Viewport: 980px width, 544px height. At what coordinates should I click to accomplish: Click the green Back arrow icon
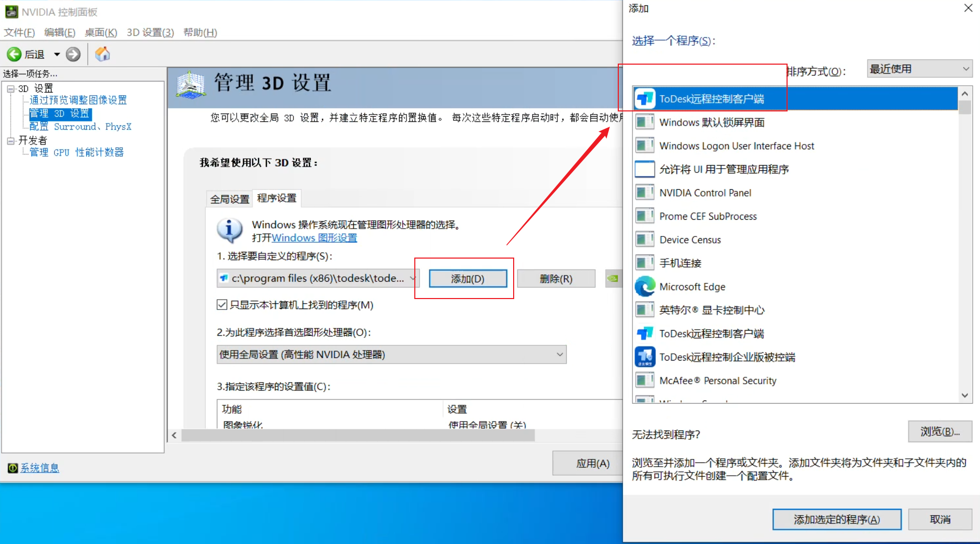14,54
